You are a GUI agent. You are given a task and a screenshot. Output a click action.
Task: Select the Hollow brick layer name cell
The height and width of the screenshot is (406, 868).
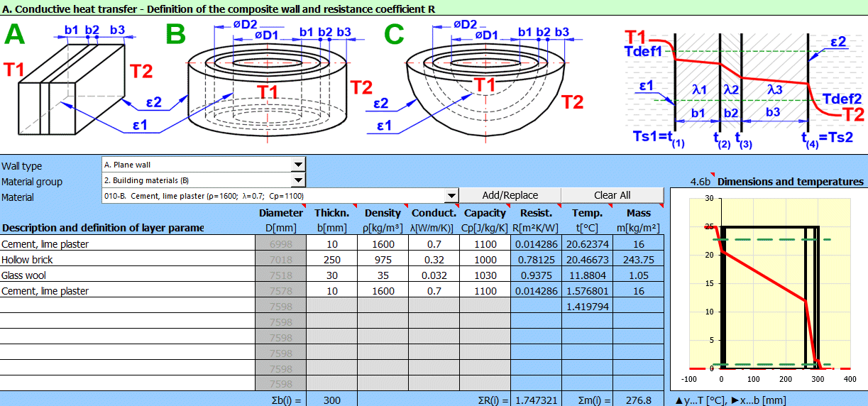point(128,260)
